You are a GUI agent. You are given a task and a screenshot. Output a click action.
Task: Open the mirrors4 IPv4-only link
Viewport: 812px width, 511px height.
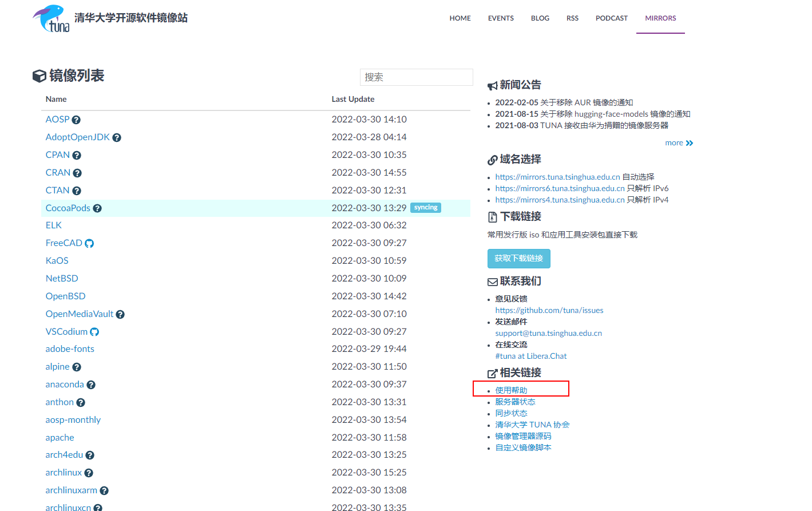coord(560,200)
